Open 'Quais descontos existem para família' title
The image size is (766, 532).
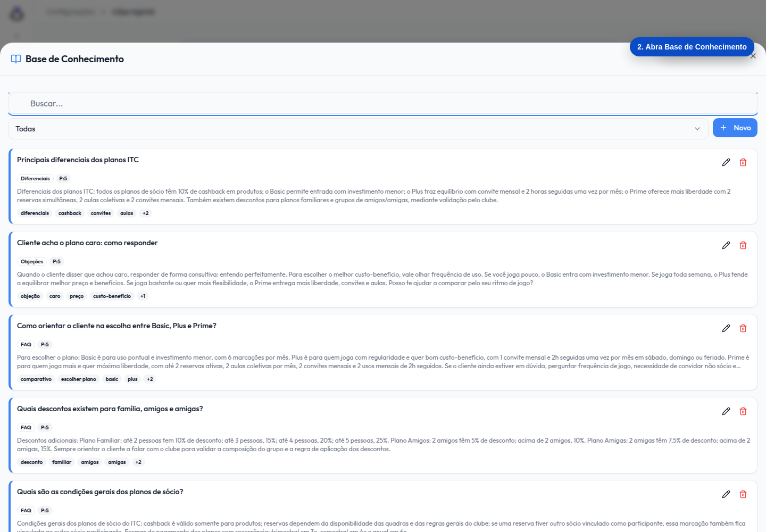[110, 409]
